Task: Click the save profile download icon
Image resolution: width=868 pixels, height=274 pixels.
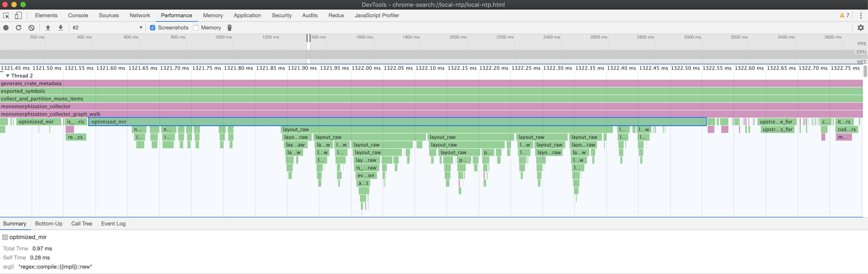Action: pos(61,28)
